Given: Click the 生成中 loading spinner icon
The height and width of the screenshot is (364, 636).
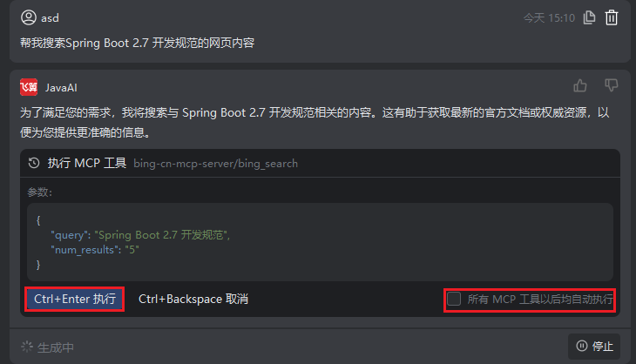Looking at the screenshot, I should pyautogui.click(x=27, y=347).
